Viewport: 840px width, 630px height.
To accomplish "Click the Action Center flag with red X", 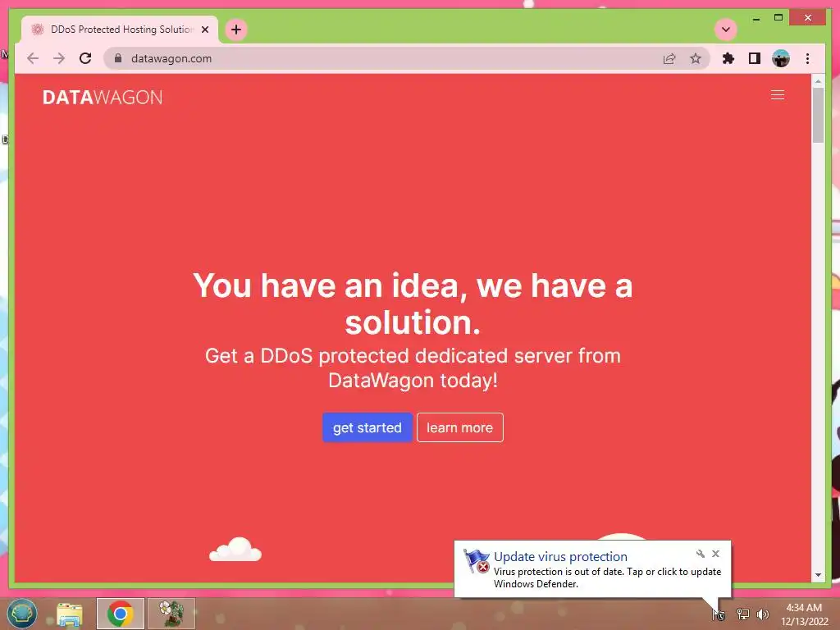I will [476, 561].
